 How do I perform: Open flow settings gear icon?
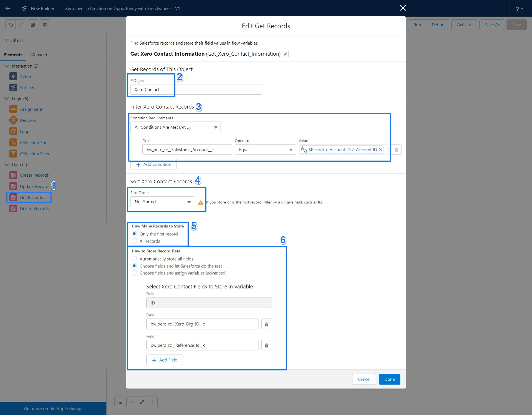click(45, 25)
